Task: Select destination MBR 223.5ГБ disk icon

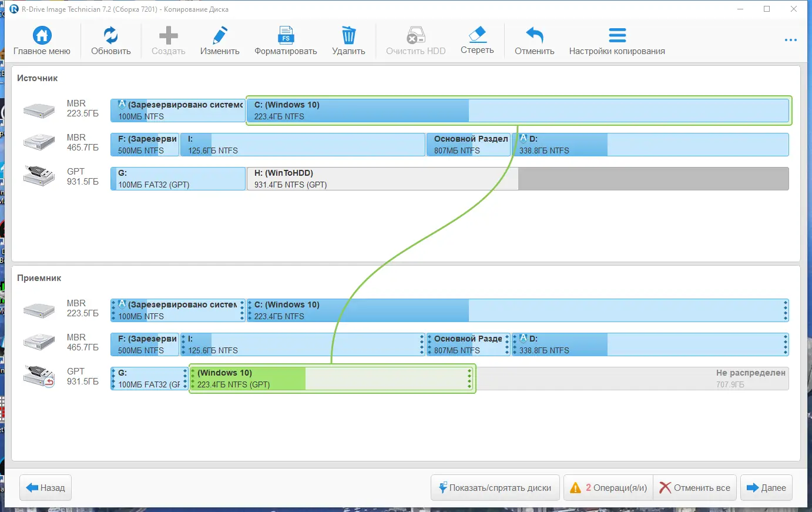Action: tap(39, 310)
